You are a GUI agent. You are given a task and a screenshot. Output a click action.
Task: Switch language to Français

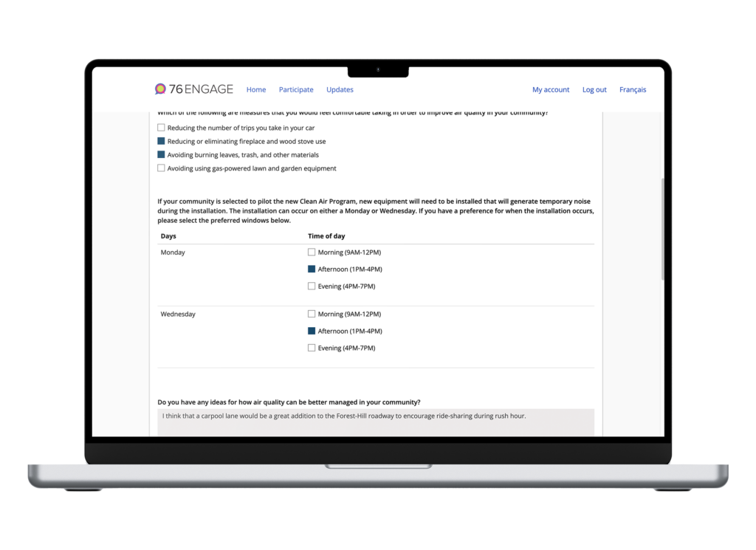tap(633, 90)
